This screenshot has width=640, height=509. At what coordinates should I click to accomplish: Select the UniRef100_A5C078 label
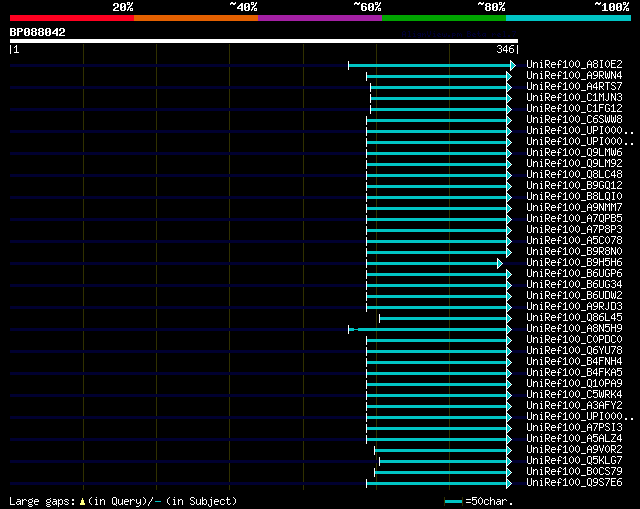pos(574,241)
